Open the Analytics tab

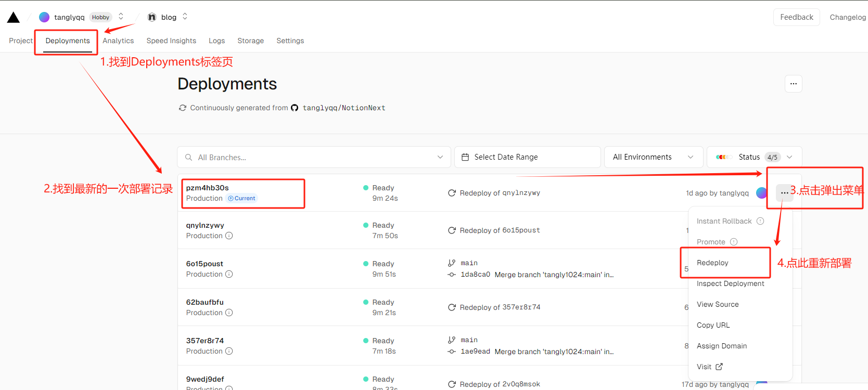pyautogui.click(x=118, y=41)
